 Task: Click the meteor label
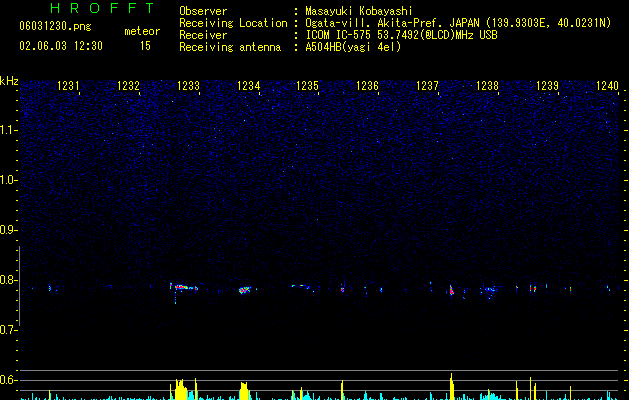[142, 31]
